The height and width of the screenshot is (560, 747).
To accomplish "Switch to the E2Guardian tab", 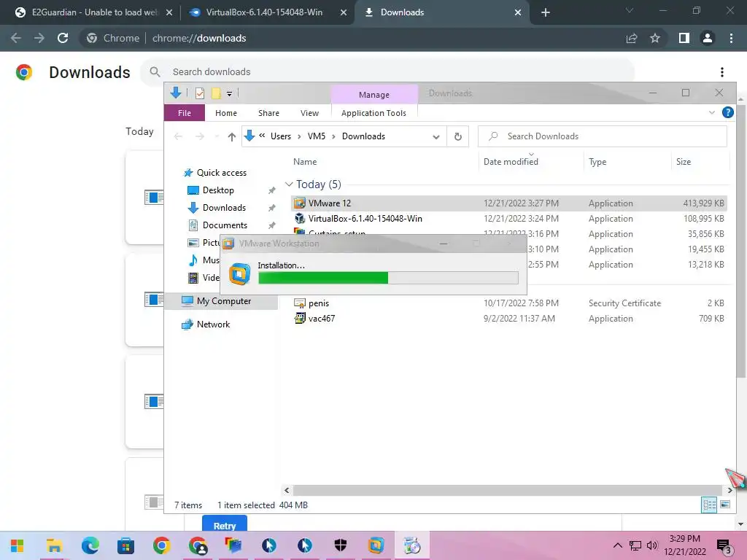I will pyautogui.click(x=93, y=12).
